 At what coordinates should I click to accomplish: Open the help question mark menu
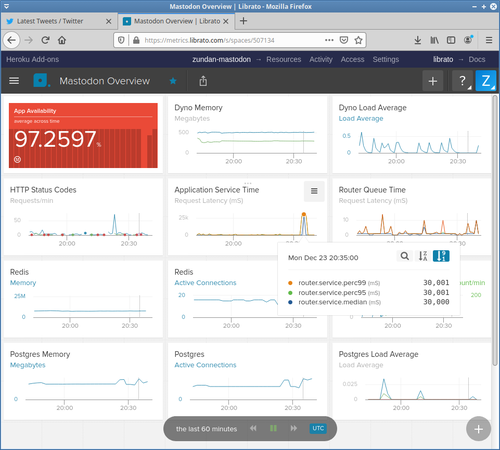click(462, 81)
